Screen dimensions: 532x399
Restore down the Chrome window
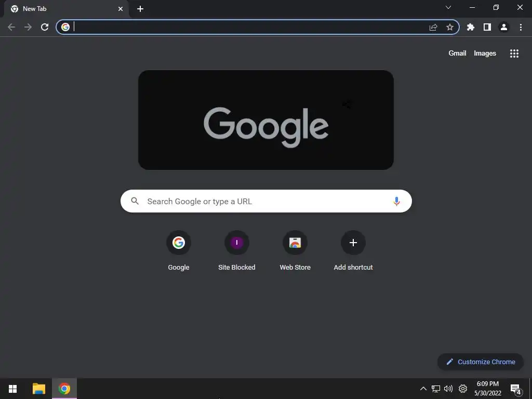[x=496, y=7]
